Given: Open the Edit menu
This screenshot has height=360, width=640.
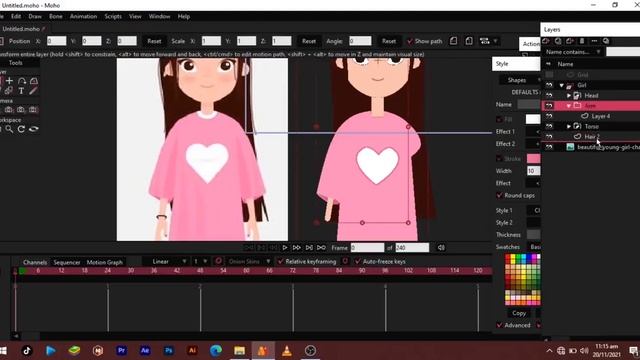Looking at the screenshot, I should pos(16,16).
